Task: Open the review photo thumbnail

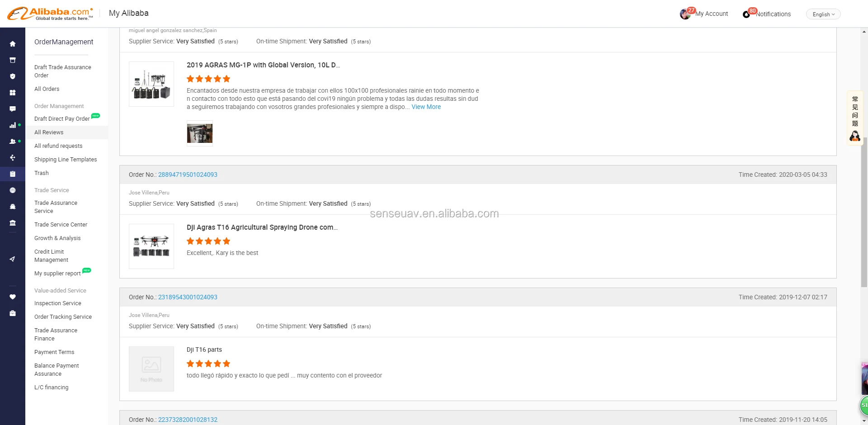Action: click(x=200, y=133)
